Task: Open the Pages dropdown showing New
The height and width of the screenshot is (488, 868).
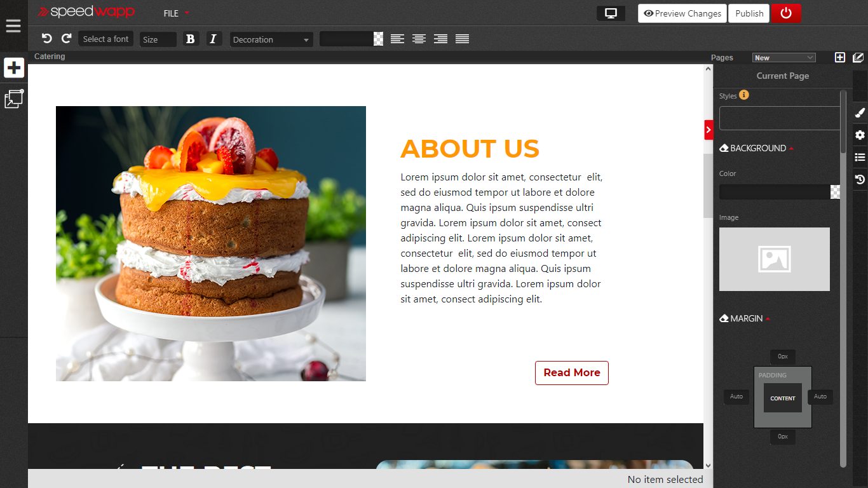Action: point(783,58)
